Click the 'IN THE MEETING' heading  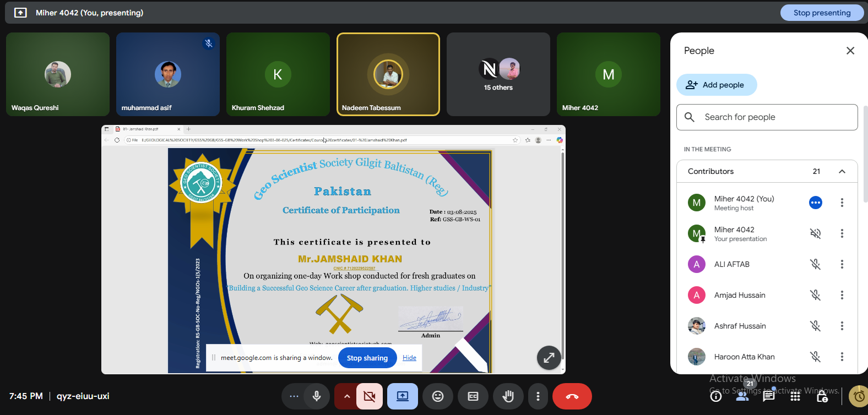707,149
